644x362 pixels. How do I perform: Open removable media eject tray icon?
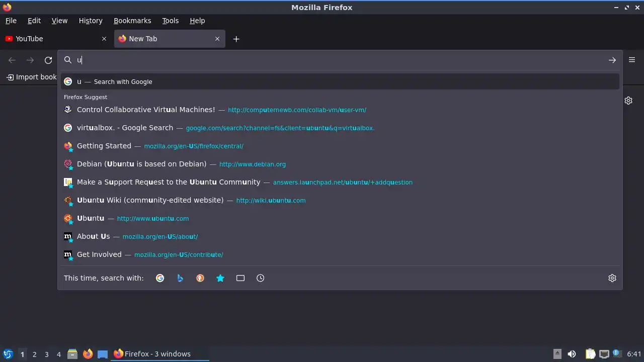[557, 354]
